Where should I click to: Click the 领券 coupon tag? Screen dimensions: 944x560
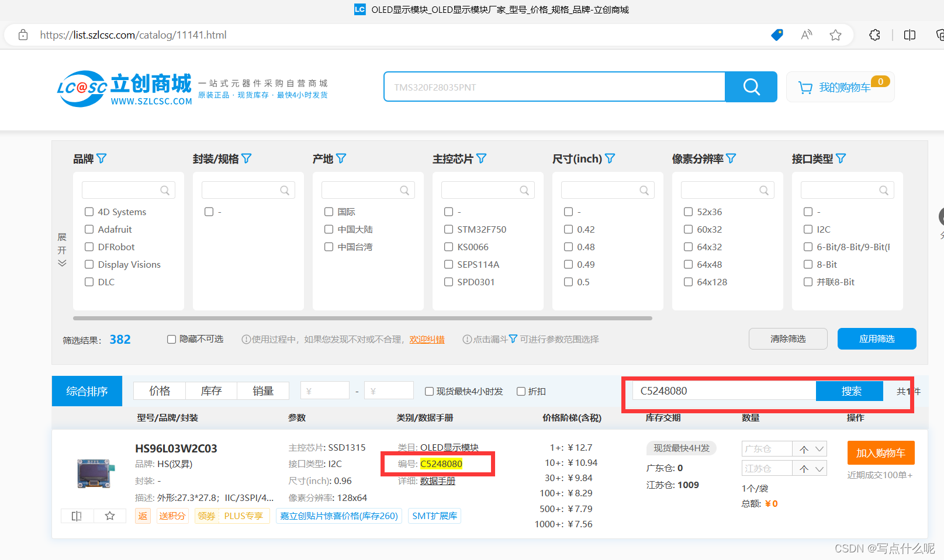(x=206, y=516)
